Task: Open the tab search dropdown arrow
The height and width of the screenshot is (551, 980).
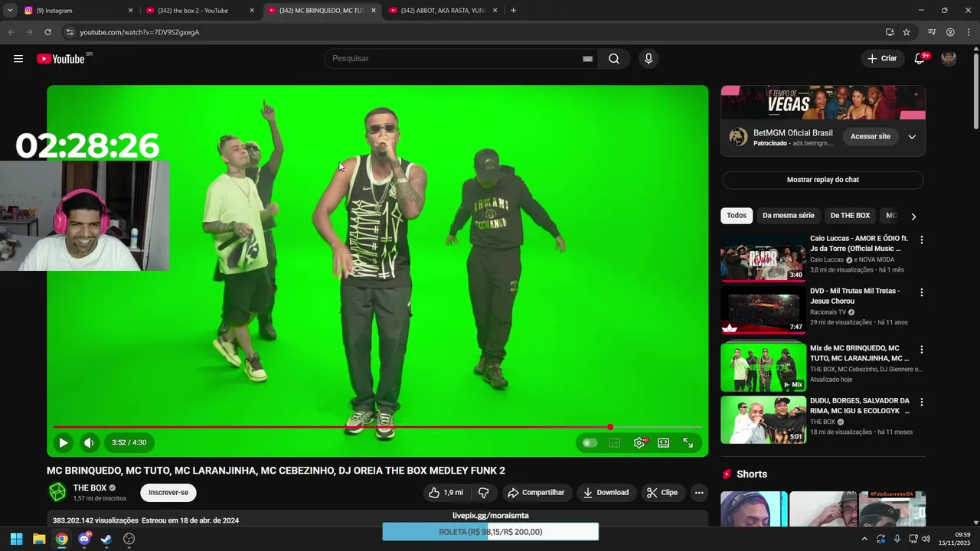Action: (10, 11)
